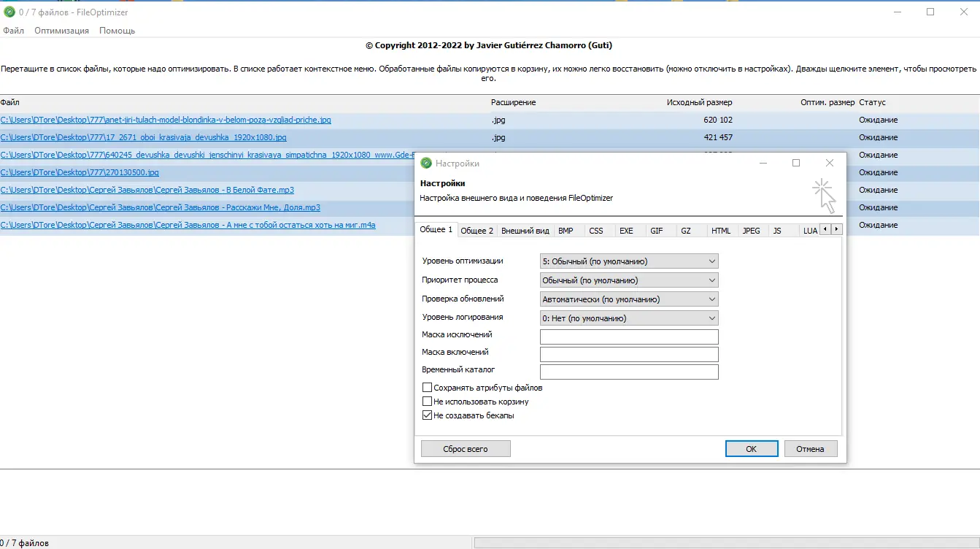
Task: Sort by the Исходный размер column header
Action: [699, 102]
